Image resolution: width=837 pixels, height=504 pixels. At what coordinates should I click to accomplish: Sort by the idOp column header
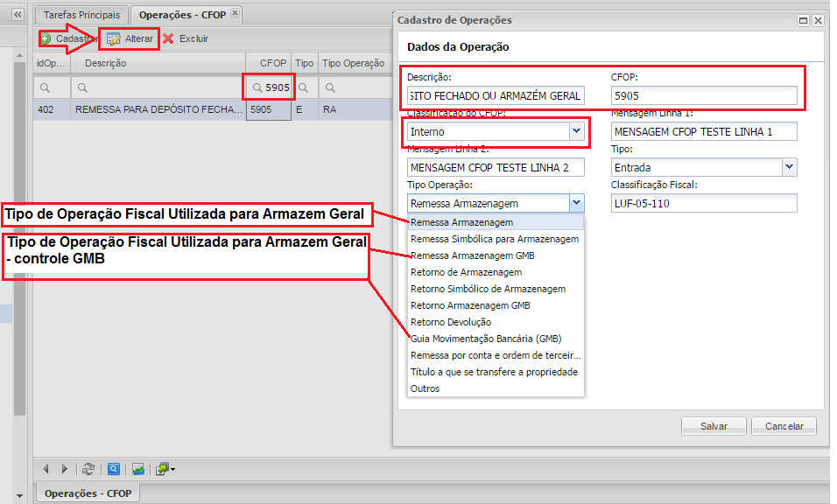click(x=51, y=63)
